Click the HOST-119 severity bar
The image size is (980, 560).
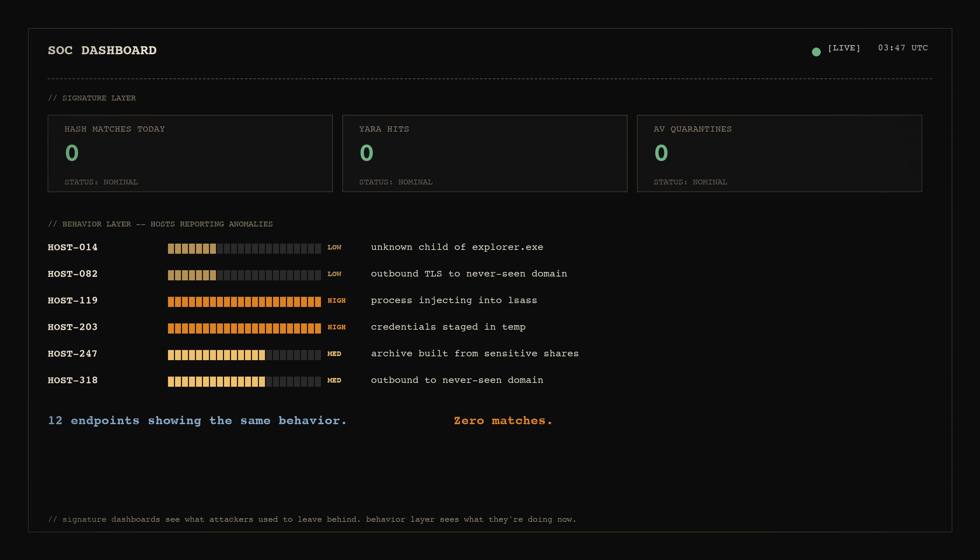244,302
